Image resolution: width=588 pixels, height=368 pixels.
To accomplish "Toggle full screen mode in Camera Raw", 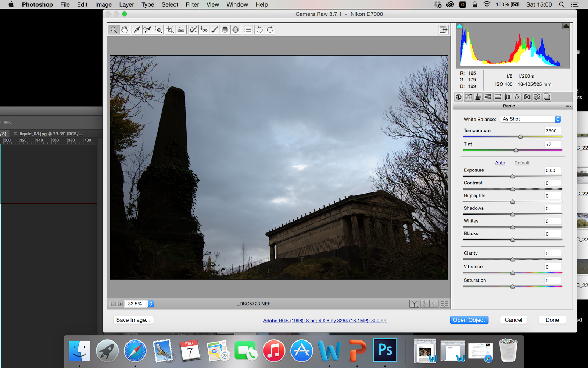I will 443,30.
